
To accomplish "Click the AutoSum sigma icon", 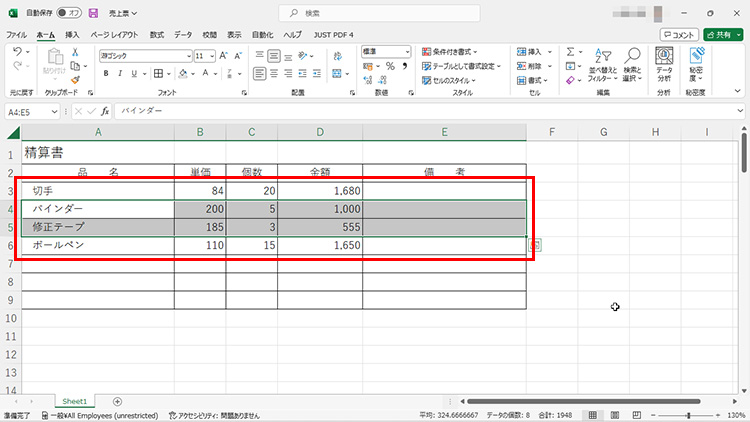I will pos(570,52).
